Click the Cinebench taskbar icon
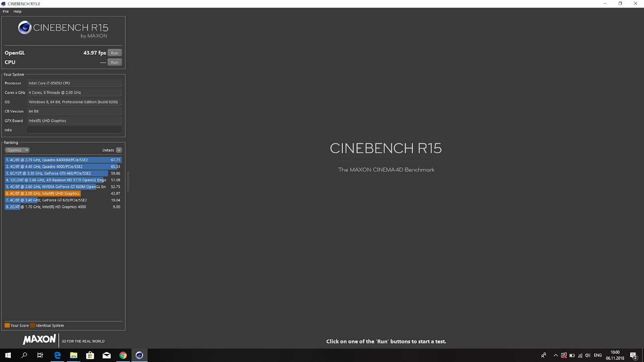The width and height of the screenshot is (644, 362). (139, 355)
